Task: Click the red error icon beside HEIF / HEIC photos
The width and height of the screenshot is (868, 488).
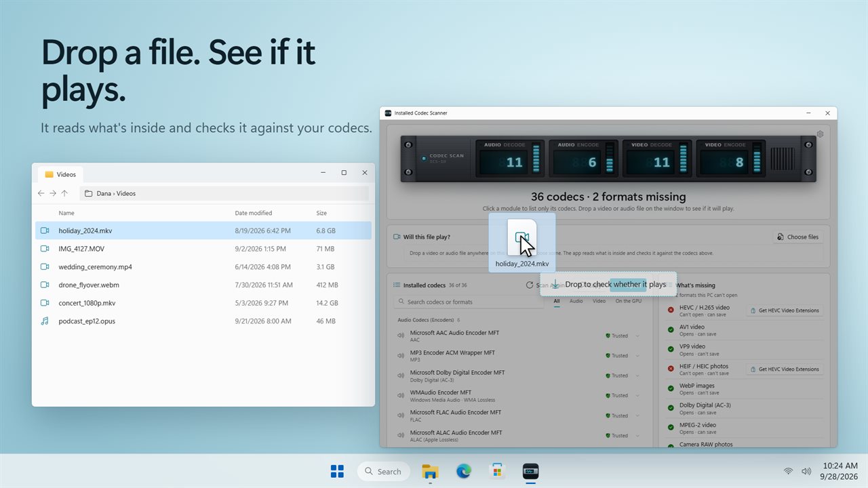Action: (671, 369)
